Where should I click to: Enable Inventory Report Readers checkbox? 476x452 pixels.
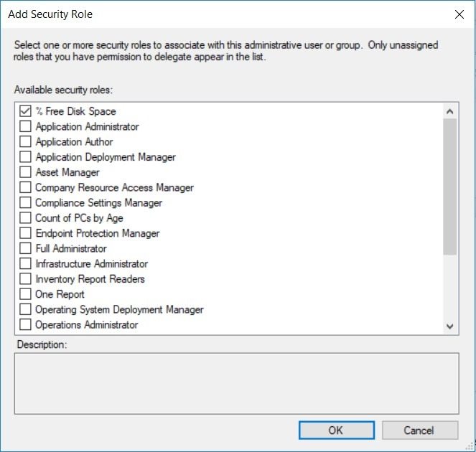pos(25,279)
